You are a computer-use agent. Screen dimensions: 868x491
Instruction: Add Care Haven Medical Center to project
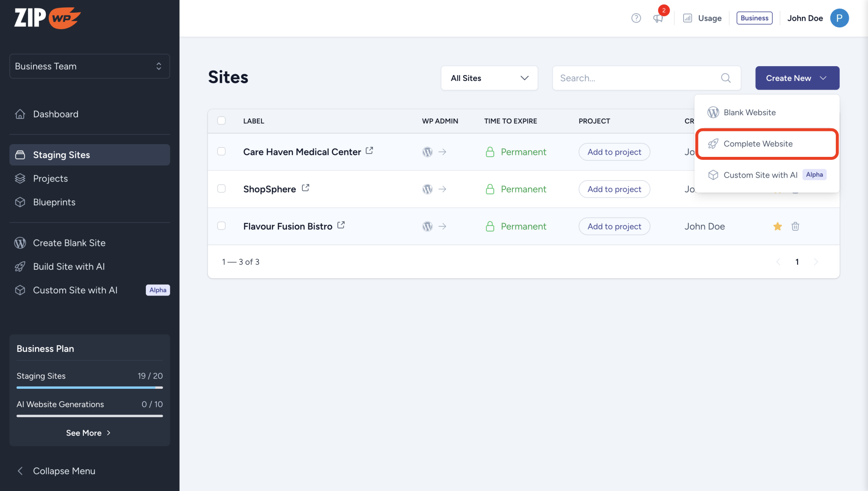pyautogui.click(x=614, y=152)
